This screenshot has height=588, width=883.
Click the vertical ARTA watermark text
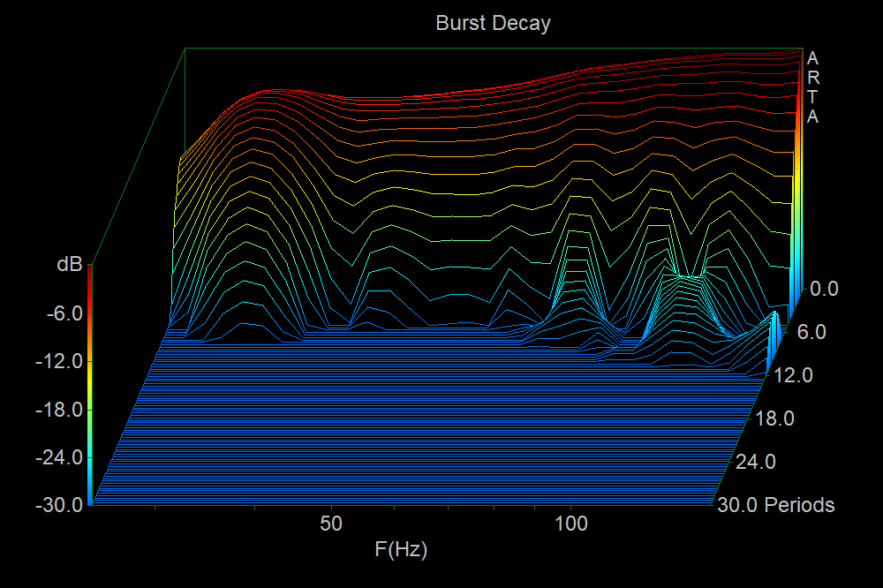[812, 87]
